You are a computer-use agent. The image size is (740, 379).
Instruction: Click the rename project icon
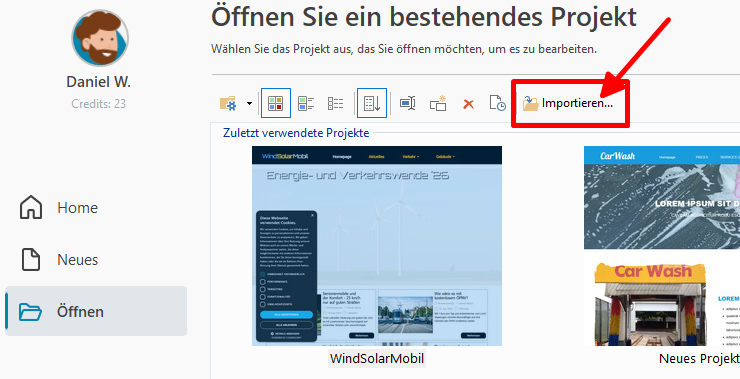coord(408,103)
